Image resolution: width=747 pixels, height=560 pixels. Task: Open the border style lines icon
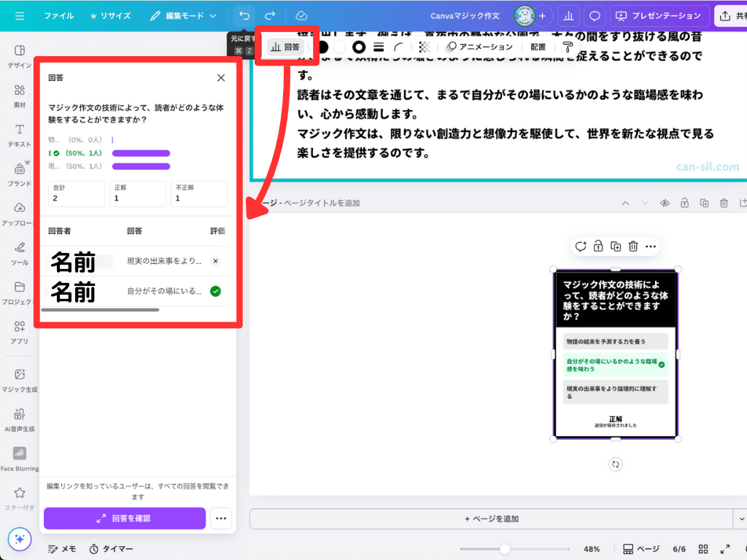point(379,47)
